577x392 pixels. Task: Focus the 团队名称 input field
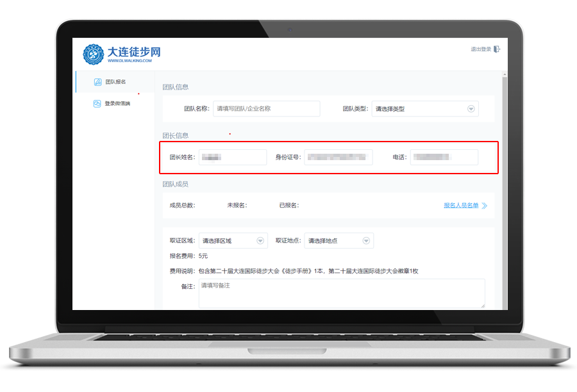pyautogui.click(x=266, y=109)
